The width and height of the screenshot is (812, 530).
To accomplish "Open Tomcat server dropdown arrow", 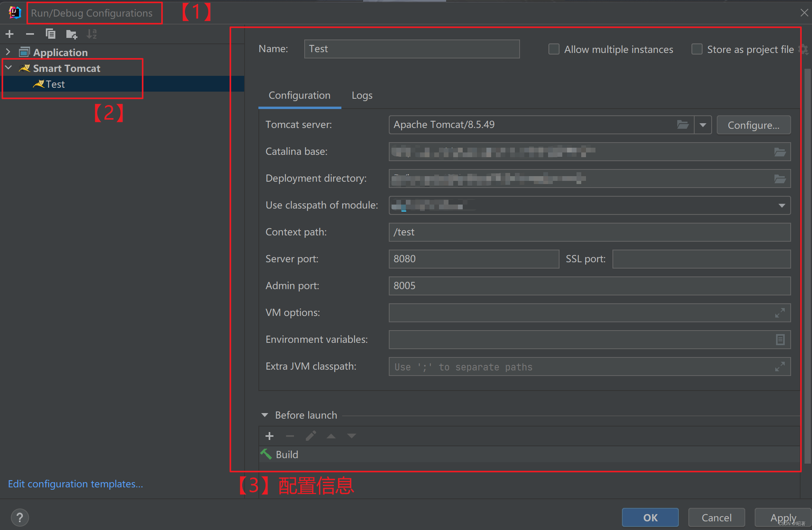I will [x=703, y=125].
